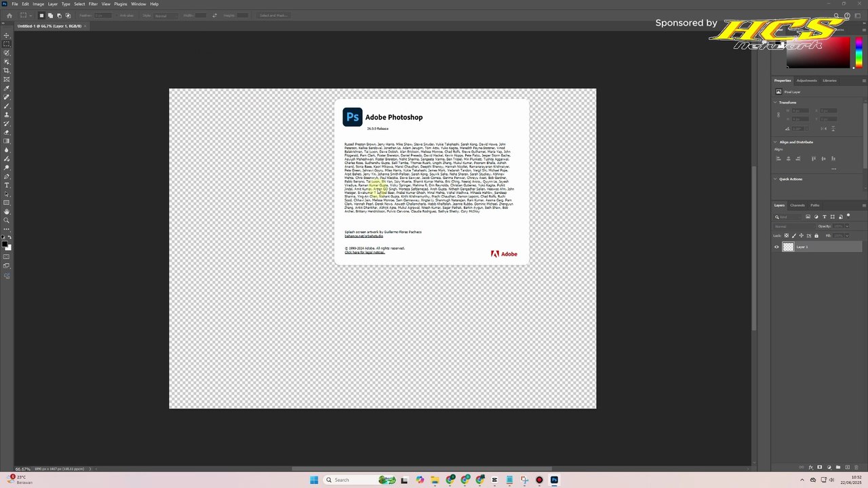Click the legal notices link
Viewport: 868px width, 488px height.
(365, 252)
